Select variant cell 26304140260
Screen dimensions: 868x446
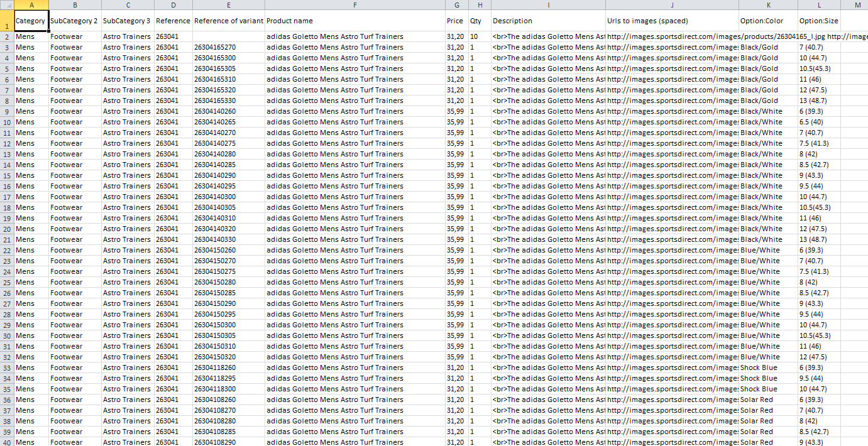click(x=229, y=112)
